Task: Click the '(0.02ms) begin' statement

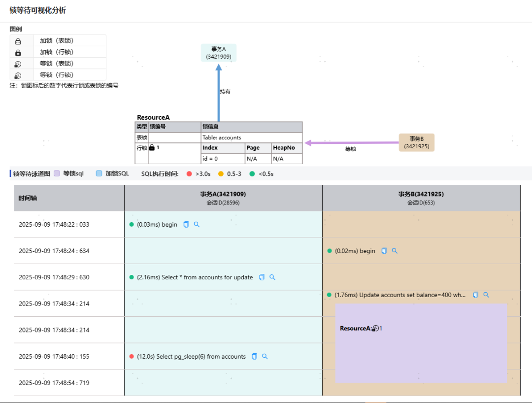Action: point(355,251)
